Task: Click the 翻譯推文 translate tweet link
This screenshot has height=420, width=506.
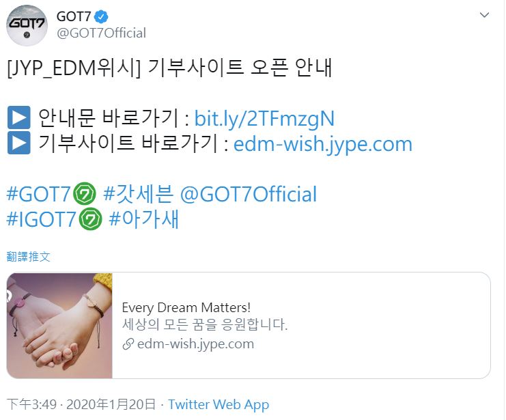Action: (x=29, y=257)
